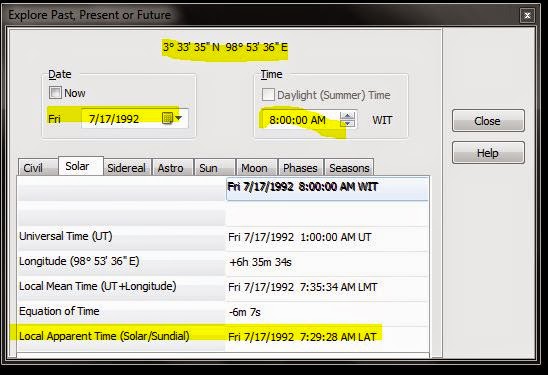Select the Local Mean Time row label
Viewport: 548px width, 375px height.
click(98, 286)
